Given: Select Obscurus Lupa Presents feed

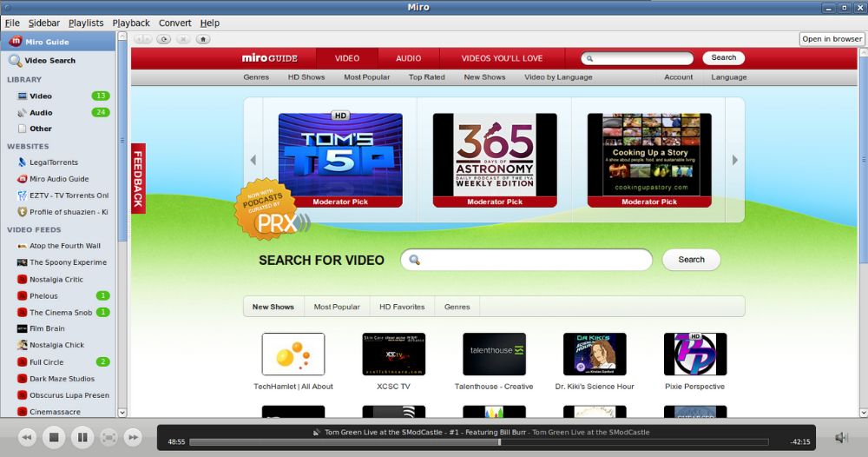Looking at the screenshot, I should coord(57,395).
